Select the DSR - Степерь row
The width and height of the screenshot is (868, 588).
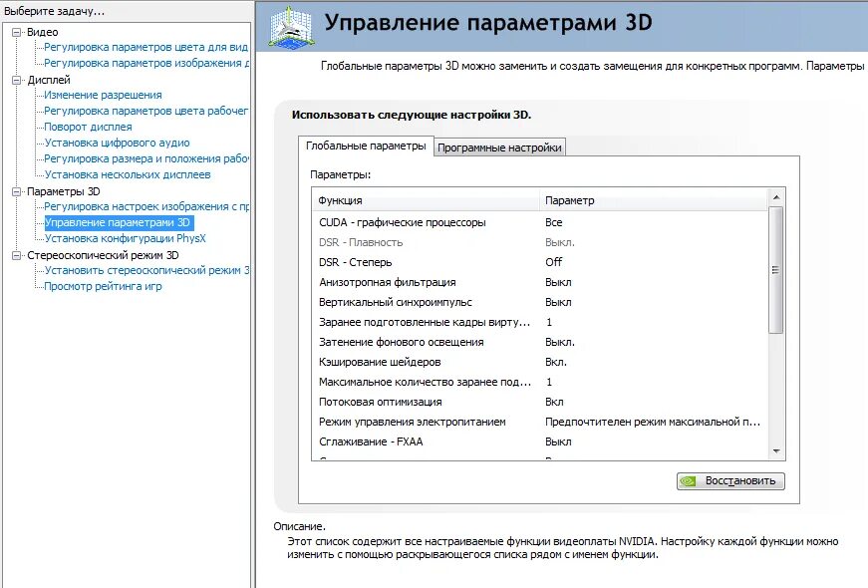(540, 262)
